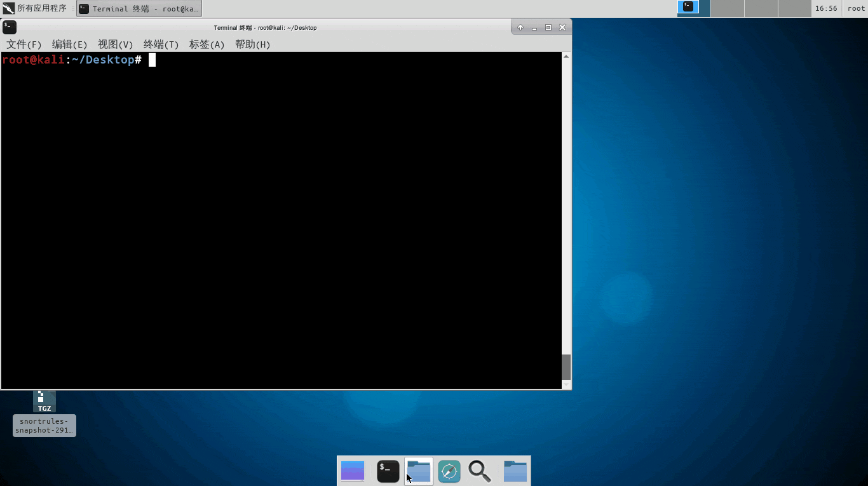Viewport: 868px width, 486px height.
Task: Open the file manager dock icon beside terminal
Action: (419, 471)
